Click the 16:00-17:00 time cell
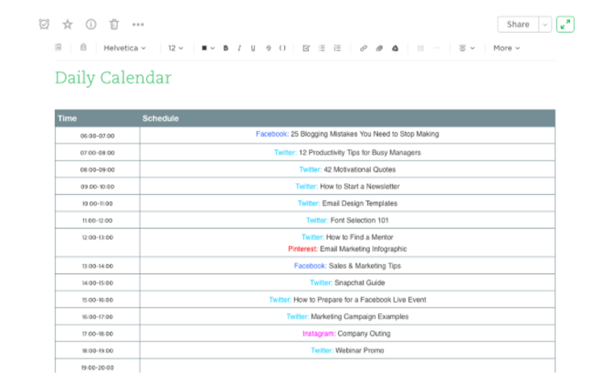This screenshot has height=389, width=602. click(98, 316)
